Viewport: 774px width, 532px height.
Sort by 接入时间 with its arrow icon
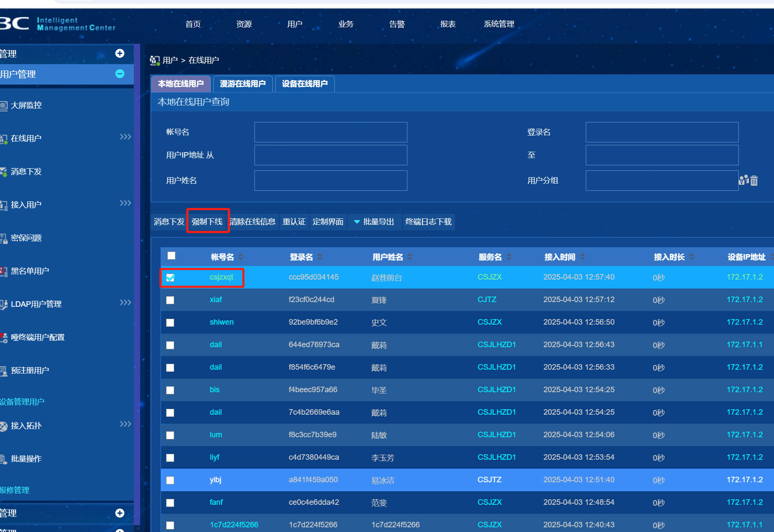click(x=582, y=257)
